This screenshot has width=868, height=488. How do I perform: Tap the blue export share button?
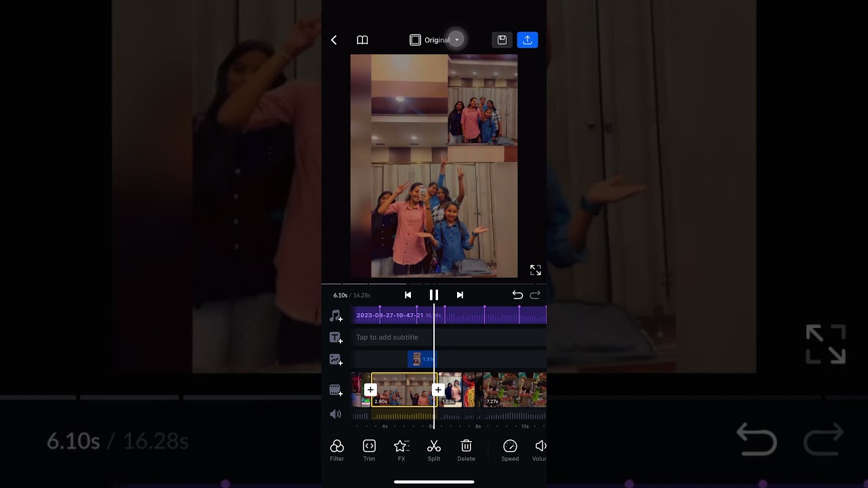(x=528, y=40)
